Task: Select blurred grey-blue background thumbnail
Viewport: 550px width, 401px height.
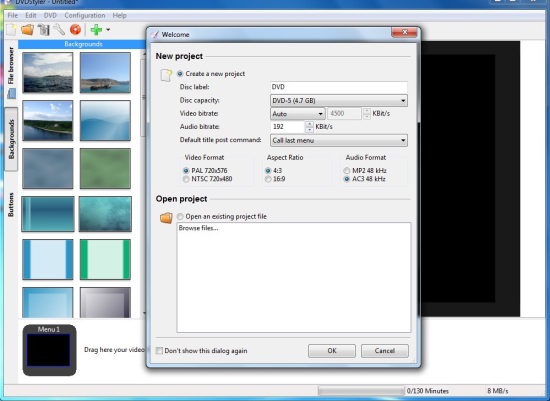Action: click(48, 168)
